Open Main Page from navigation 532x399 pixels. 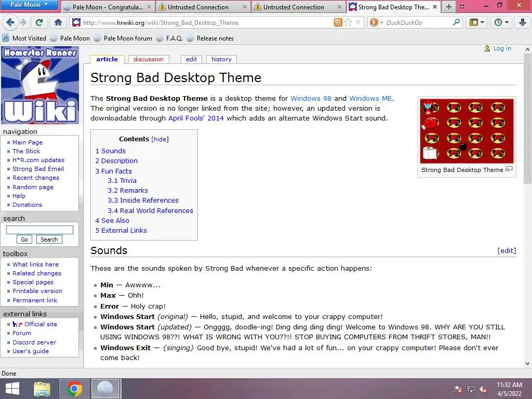(28, 142)
